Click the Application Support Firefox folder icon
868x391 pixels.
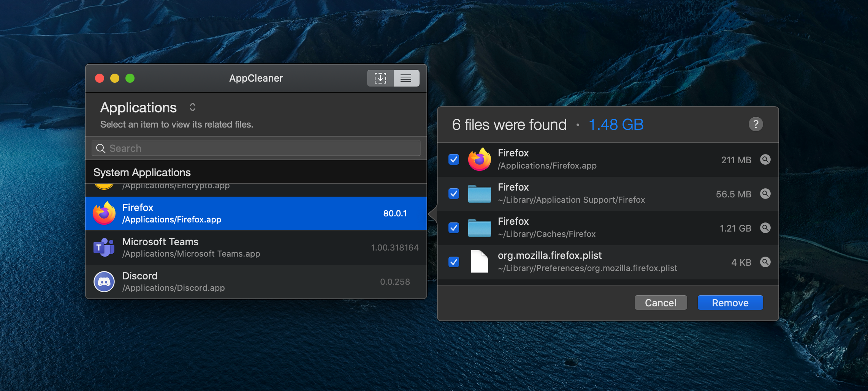coord(479,194)
